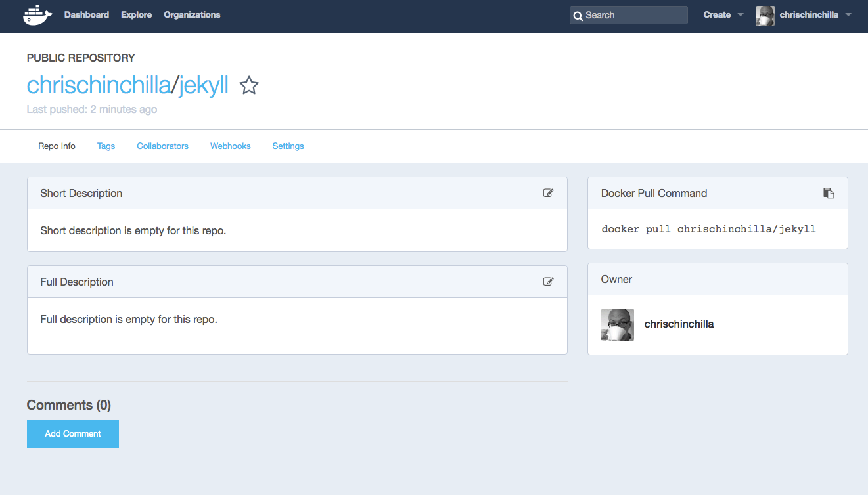The width and height of the screenshot is (868, 495).
Task: Click the Add Comment button
Action: (73, 434)
